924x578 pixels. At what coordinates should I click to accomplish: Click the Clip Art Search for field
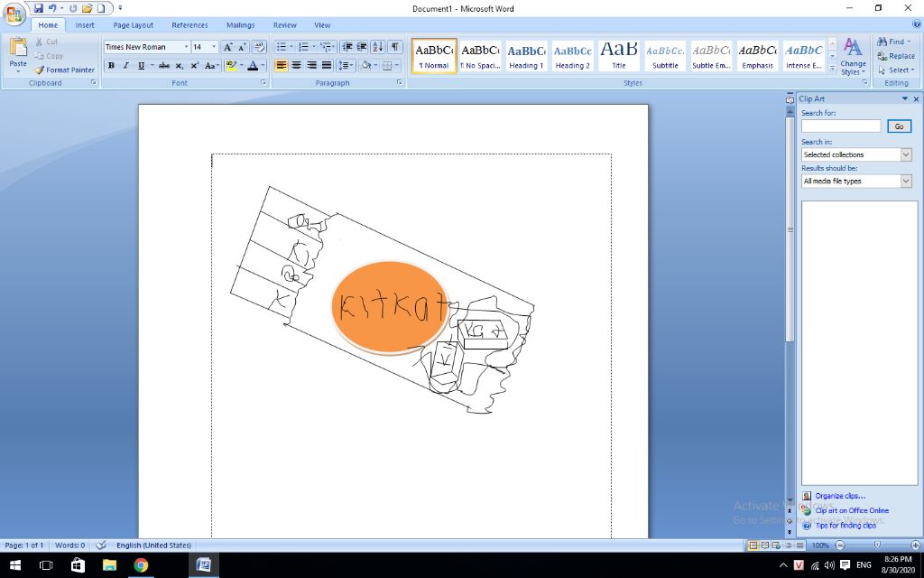841,126
